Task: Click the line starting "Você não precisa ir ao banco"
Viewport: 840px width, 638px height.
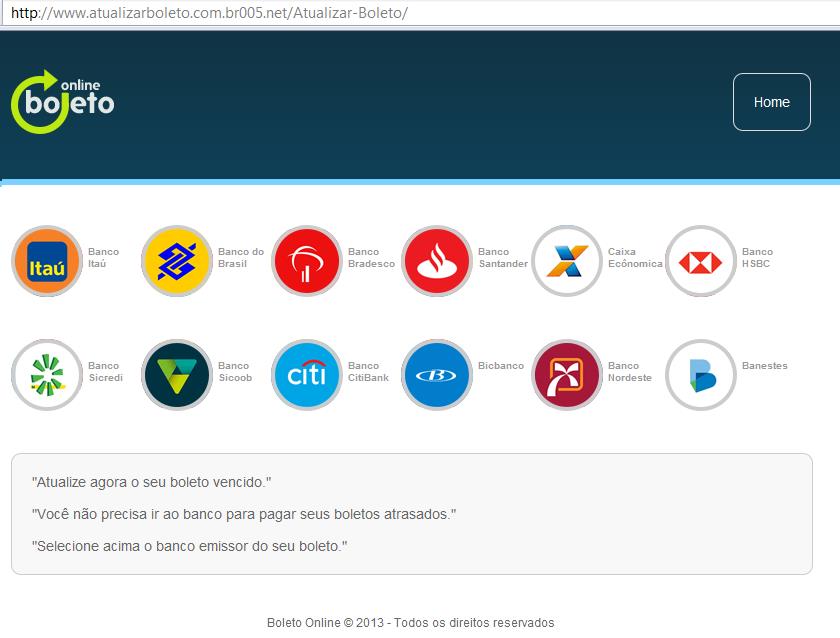Action: (x=244, y=514)
